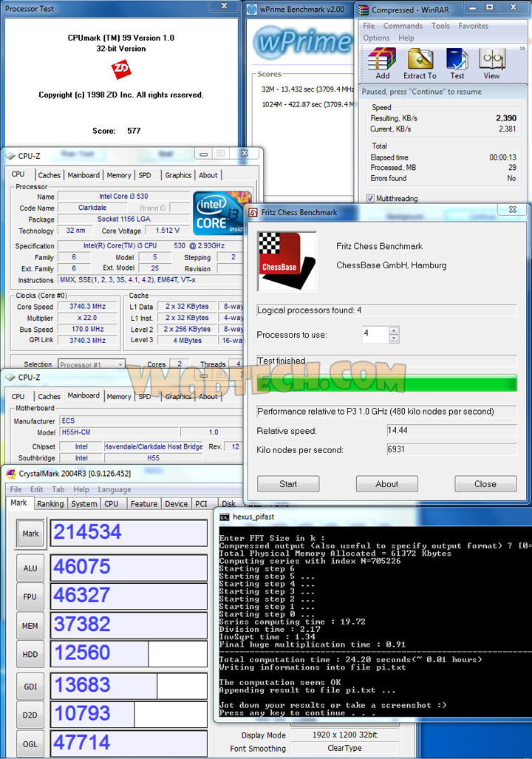
Task: Select Caches tab in lower CPU-Z window
Action: click(50, 396)
